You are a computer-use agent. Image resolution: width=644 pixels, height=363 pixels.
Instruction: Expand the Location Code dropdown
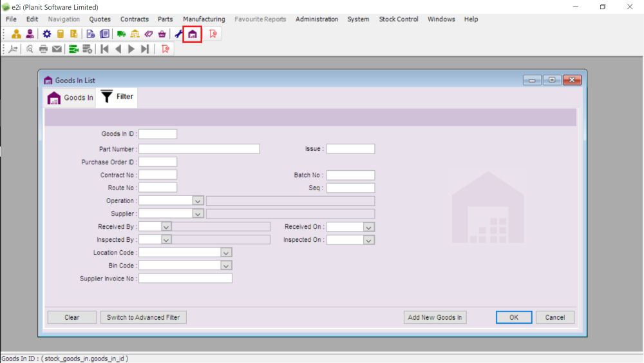(226, 253)
